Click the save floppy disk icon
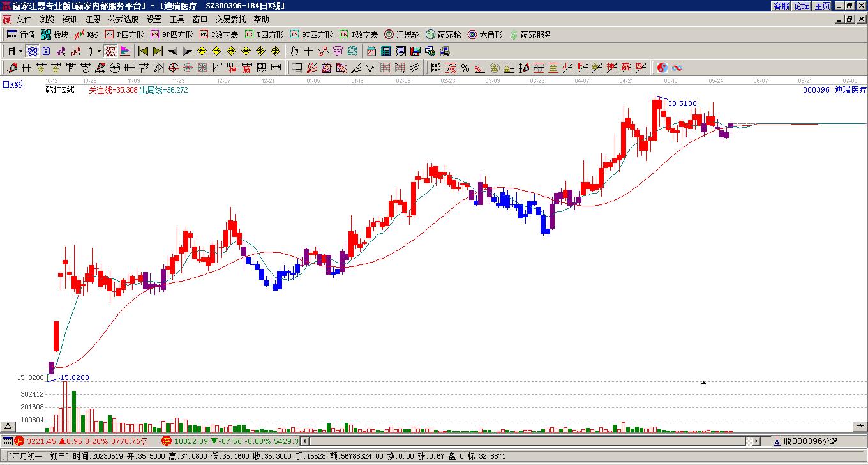 415,51
